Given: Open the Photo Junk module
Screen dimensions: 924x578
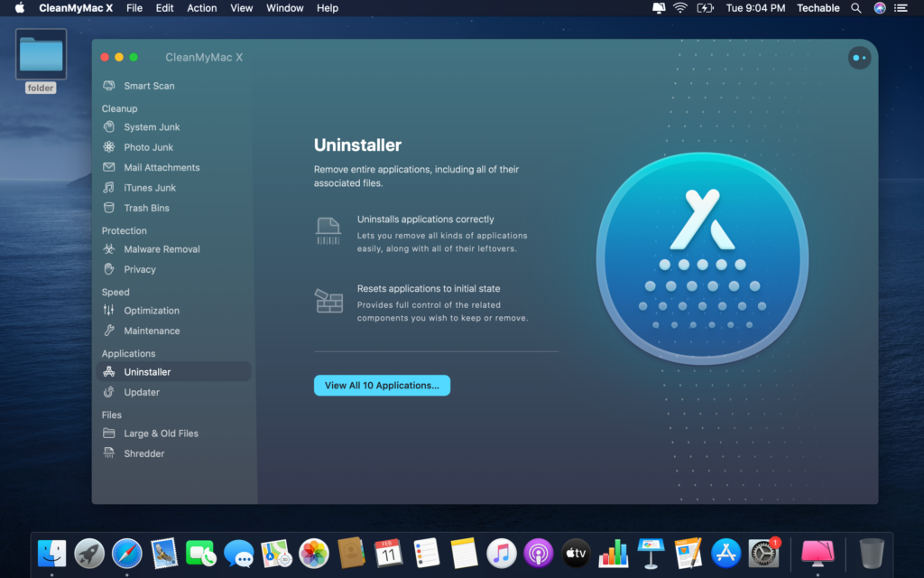Looking at the screenshot, I should click(148, 147).
